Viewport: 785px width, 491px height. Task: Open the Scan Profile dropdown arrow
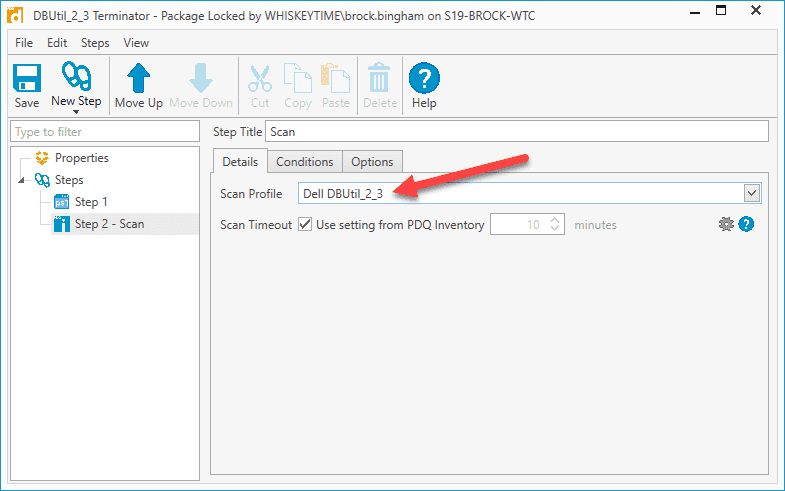pyautogui.click(x=751, y=193)
